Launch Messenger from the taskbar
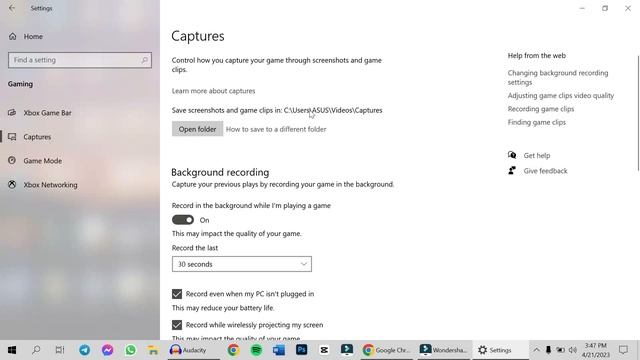Viewport: 640px width, 360px height. (x=107, y=350)
